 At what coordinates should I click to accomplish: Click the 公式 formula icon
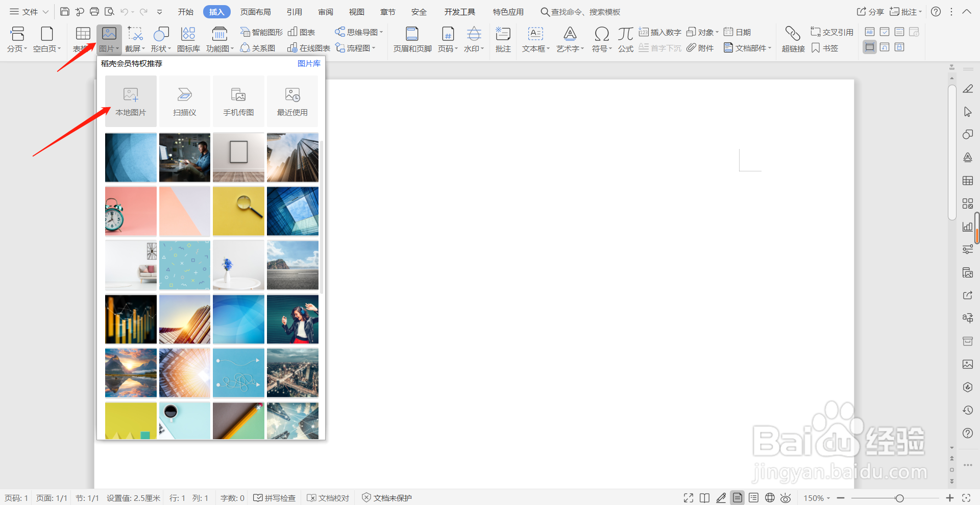(x=626, y=40)
